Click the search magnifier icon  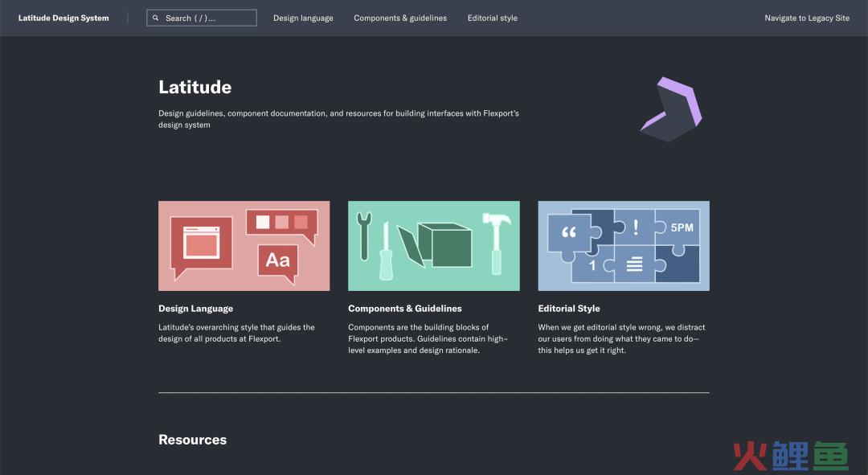(156, 18)
